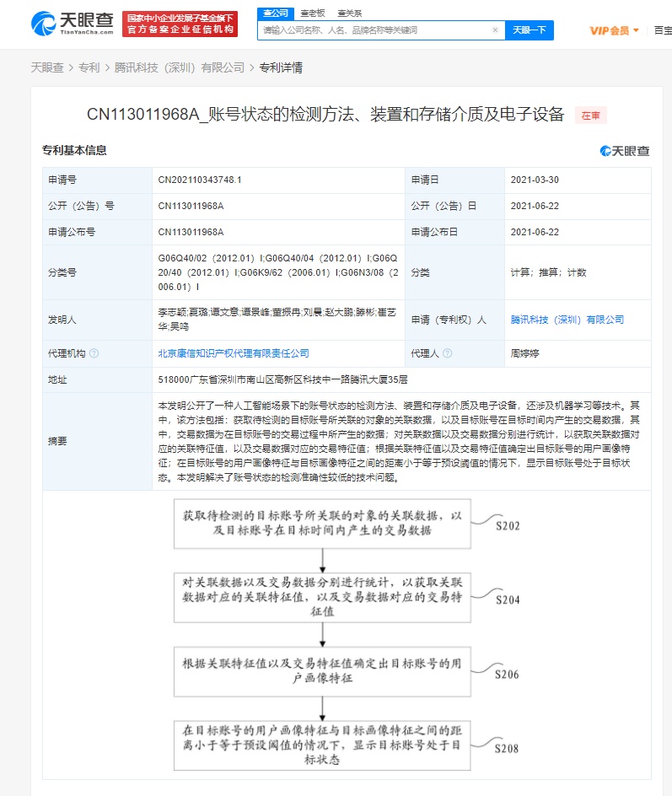This screenshot has width=672, height=796.
Task: Click the patent title heading CN113011968A
Action: point(325,114)
